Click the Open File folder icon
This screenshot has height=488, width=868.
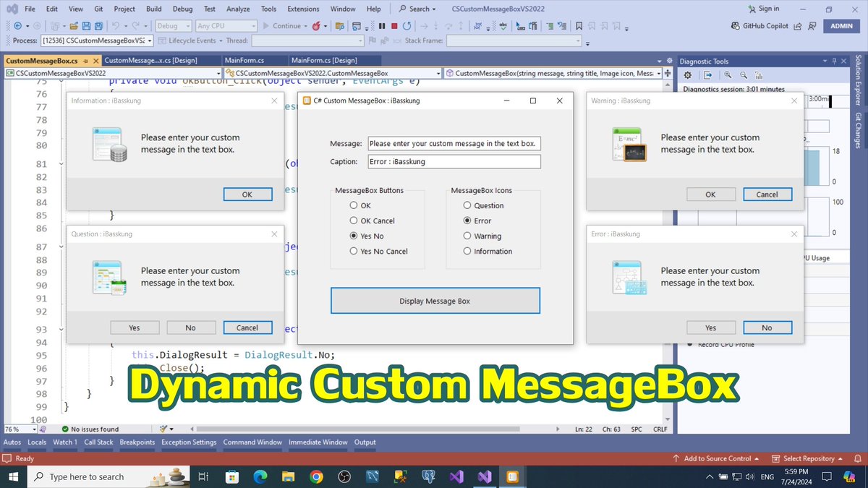click(x=74, y=26)
